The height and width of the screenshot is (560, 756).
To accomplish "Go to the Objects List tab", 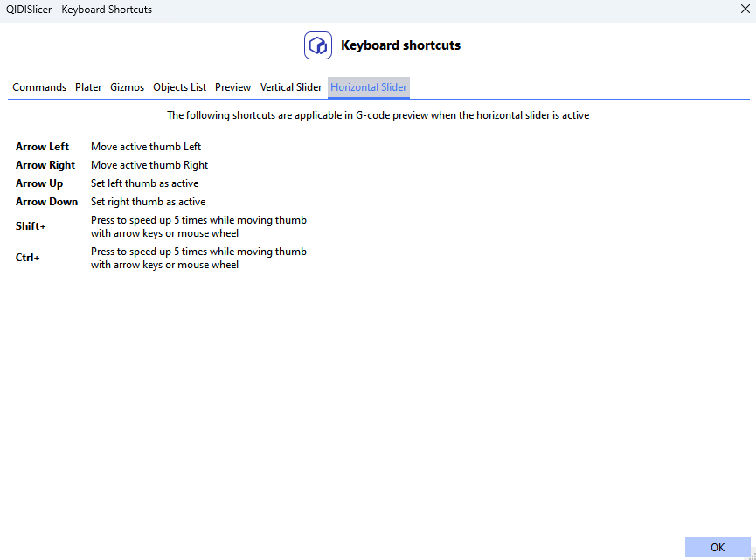I will pos(180,87).
